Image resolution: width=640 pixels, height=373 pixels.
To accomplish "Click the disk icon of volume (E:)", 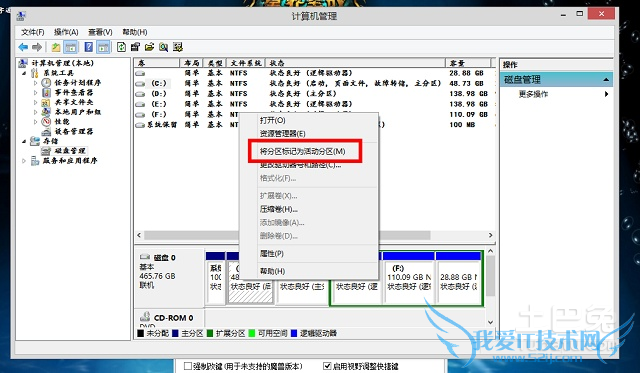I will coord(140,104).
